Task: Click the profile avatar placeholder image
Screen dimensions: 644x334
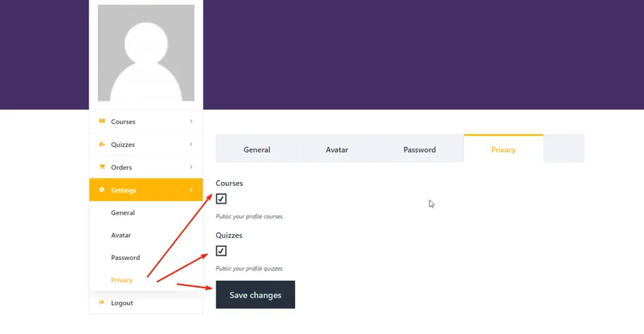Action: coord(146,53)
